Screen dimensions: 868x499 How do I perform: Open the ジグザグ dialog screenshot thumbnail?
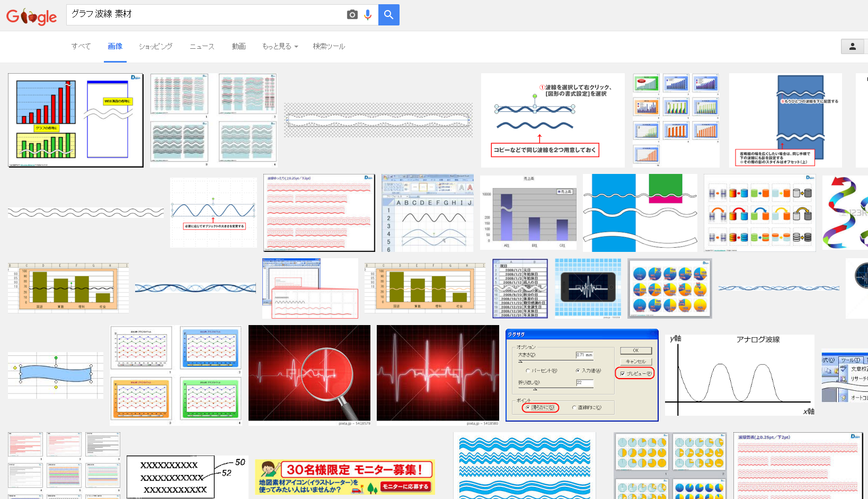click(582, 375)
